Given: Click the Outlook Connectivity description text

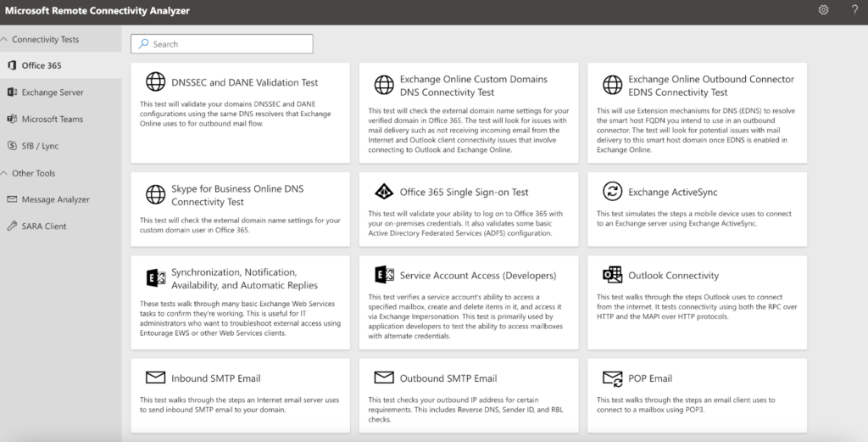Looking at the screenshot, I should 697,307.
